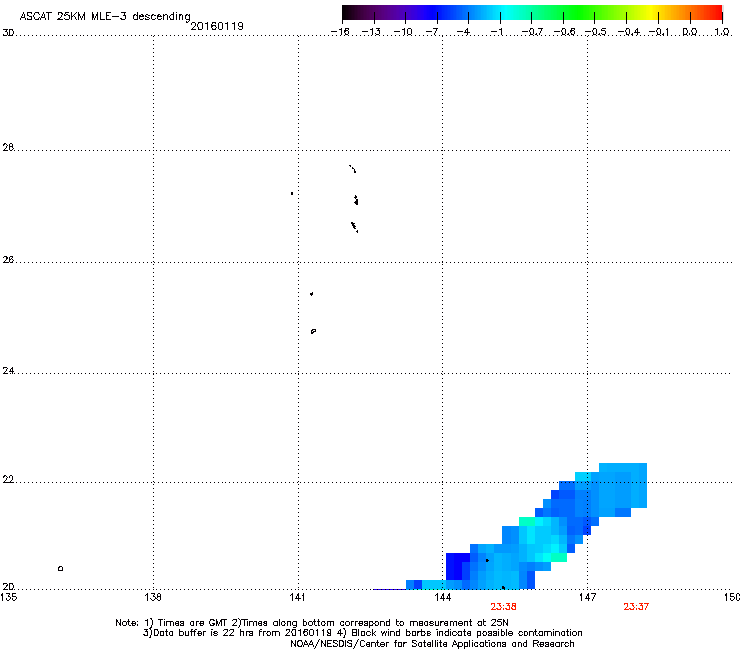Click the -0.1 label on the color scale

tap(659, 32)
